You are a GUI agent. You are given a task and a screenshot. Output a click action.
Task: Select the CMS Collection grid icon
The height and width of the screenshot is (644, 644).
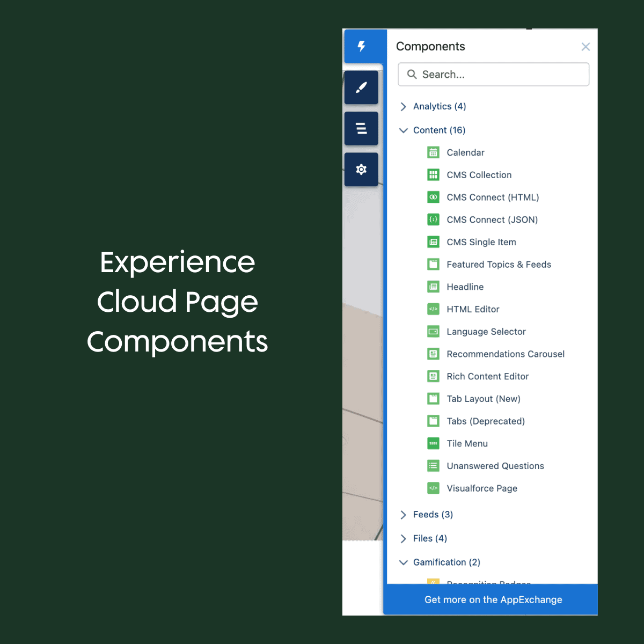click(x=433, y=175)
